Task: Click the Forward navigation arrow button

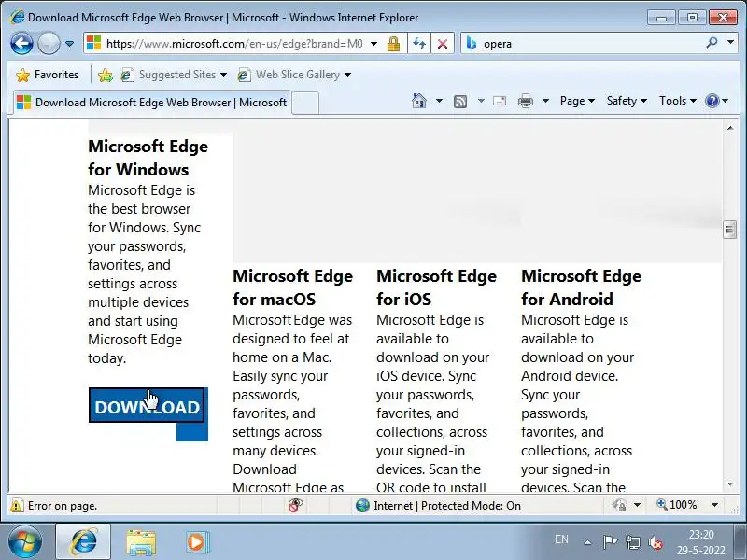Action: point(49,44)
